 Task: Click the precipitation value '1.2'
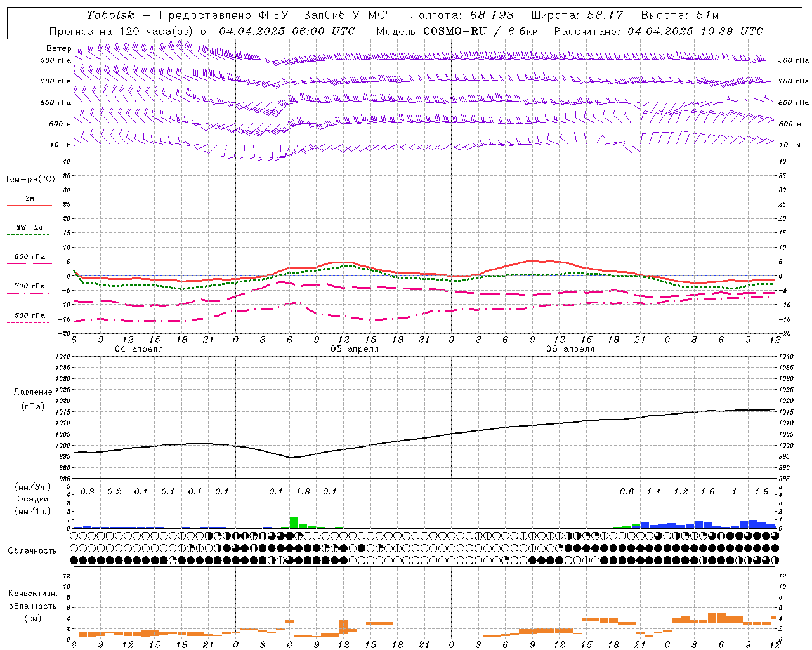click(x=681, y=492)
